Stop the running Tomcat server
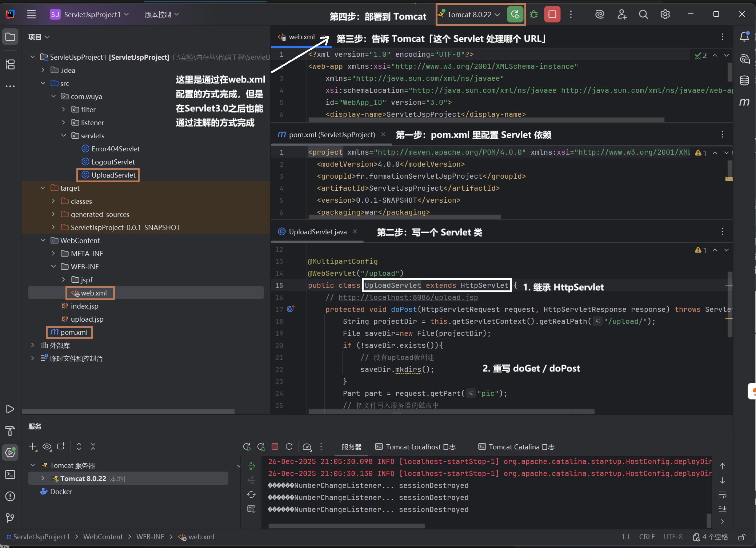This screenshot has height=548, width=756. [552, 15]
